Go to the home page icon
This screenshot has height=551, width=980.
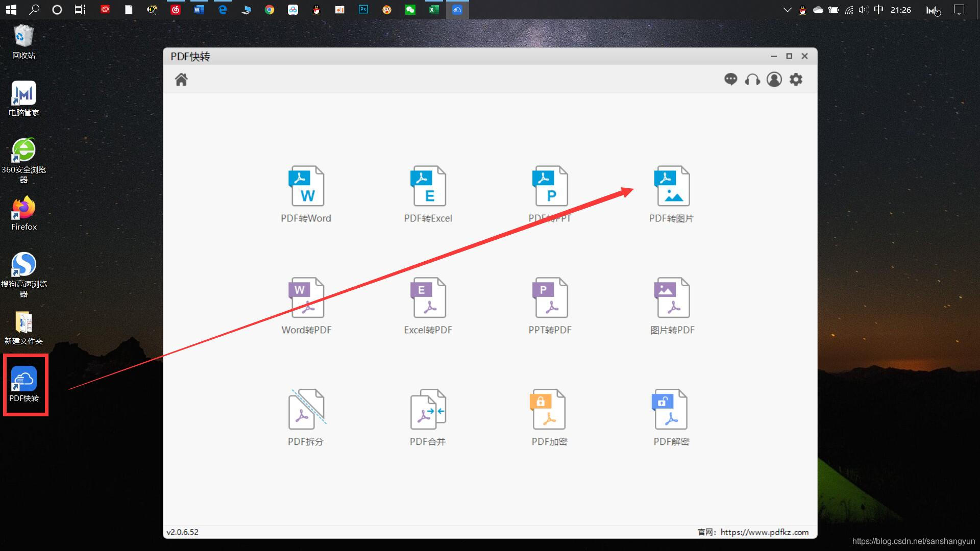point(181,80)
